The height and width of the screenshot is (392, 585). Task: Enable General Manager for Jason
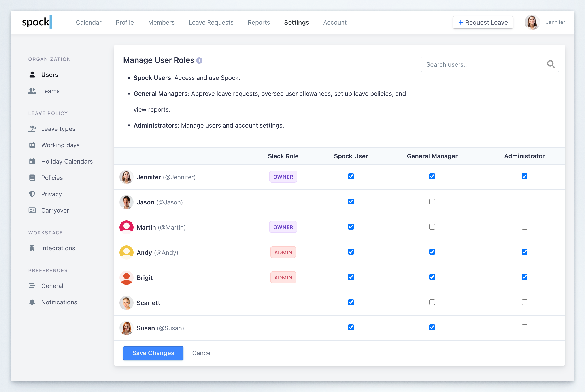pos(432,202)
